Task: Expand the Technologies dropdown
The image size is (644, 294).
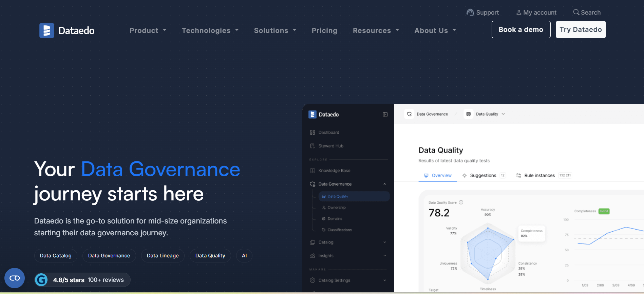Action: click(x=210, y=31)
